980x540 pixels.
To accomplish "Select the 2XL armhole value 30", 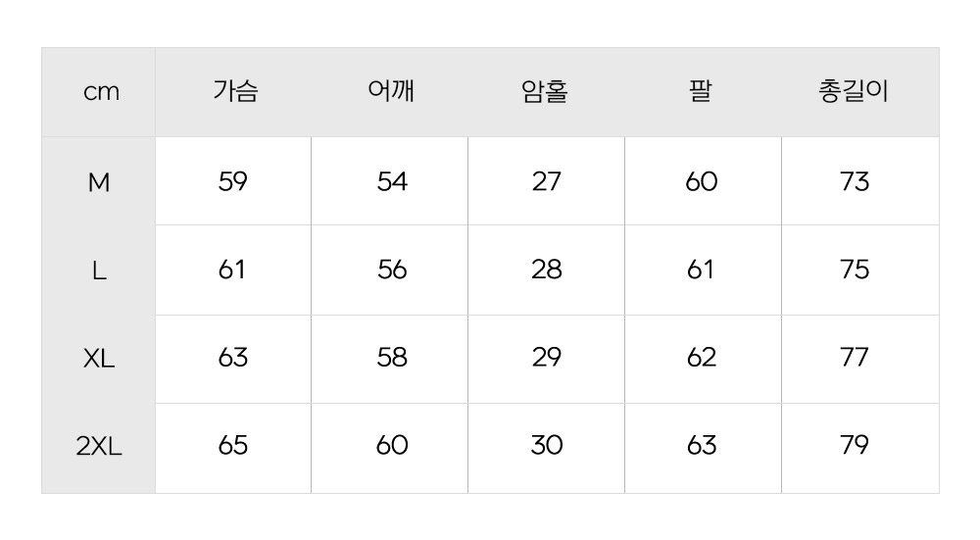I will point(547,446).
